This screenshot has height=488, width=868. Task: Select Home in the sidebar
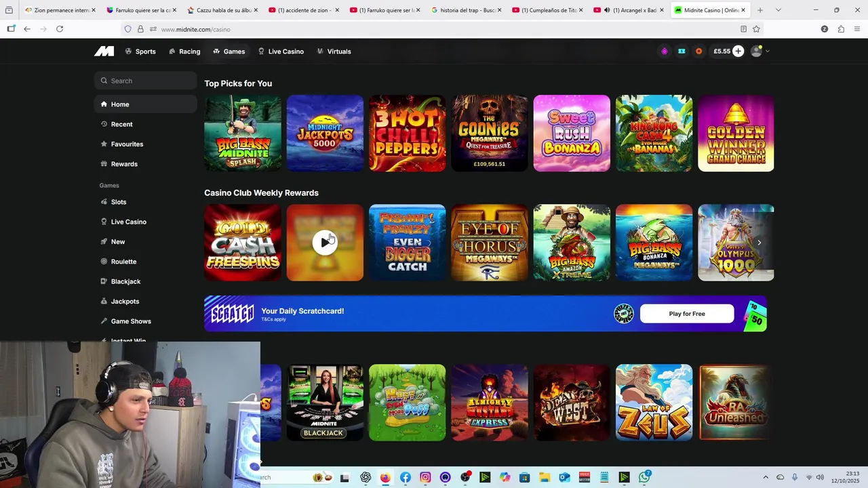click(x=145, y=104)
